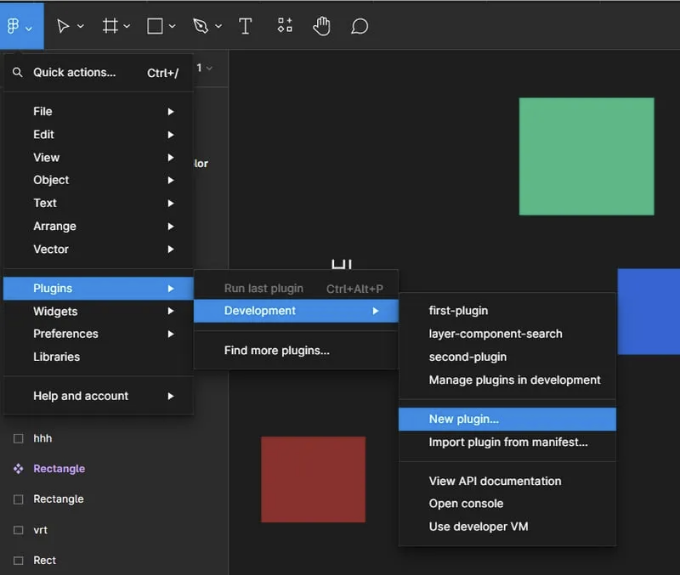
Task: Open the Vector submenu
Action: [98, 249]
